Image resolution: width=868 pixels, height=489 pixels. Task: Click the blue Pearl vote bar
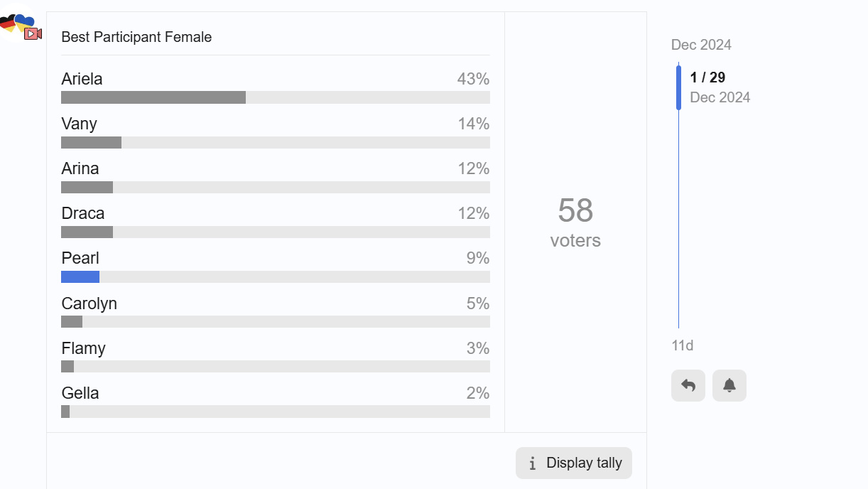pyautogui.click(x=80, y=277)
